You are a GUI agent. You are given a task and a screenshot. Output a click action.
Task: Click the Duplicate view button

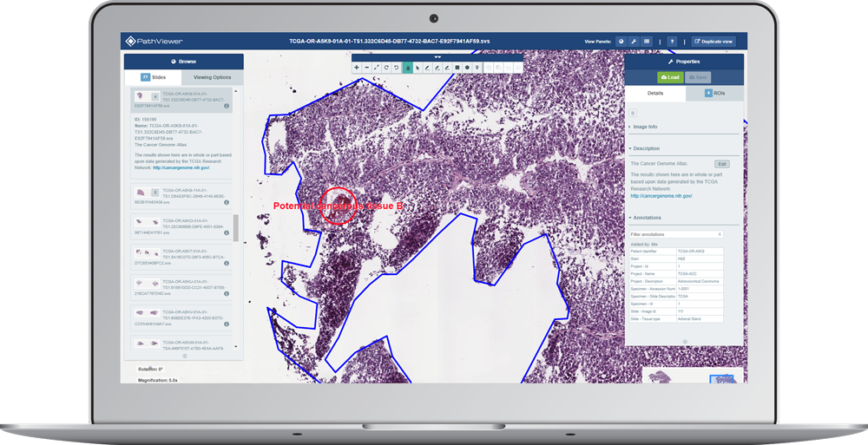(x=713, y=41)
